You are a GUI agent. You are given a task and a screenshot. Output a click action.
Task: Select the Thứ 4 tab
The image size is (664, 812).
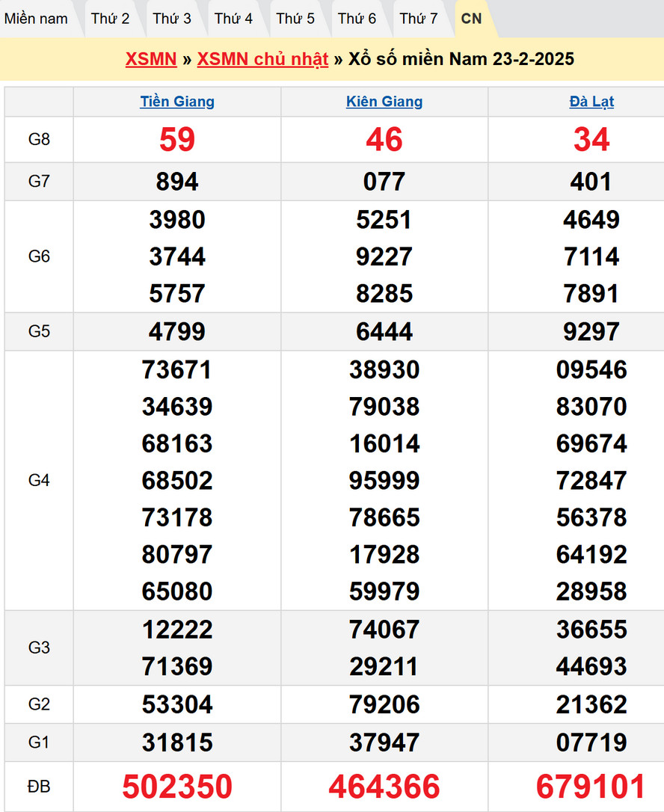click(x=233, y=19)
